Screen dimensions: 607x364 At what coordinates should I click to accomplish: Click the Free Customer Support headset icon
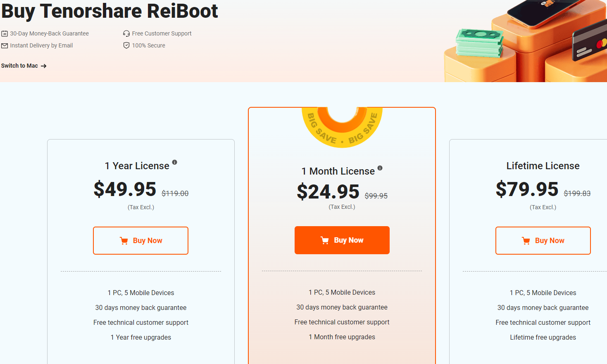pyautogui.click(x=126, y=33)
